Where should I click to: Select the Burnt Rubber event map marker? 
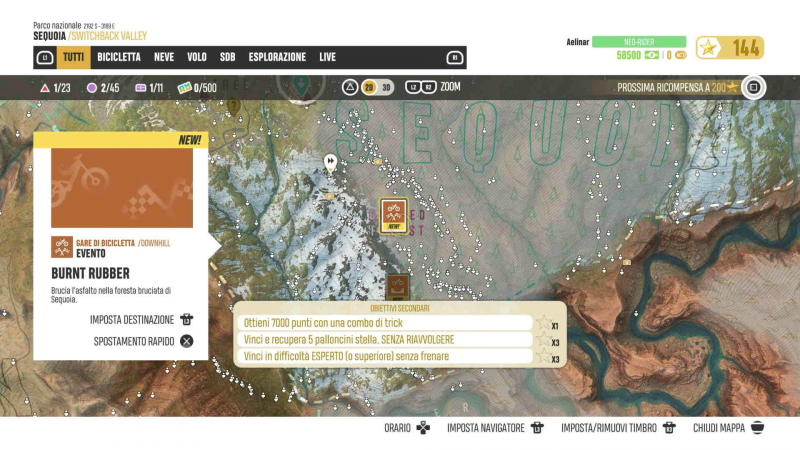[x=393, y=216]
